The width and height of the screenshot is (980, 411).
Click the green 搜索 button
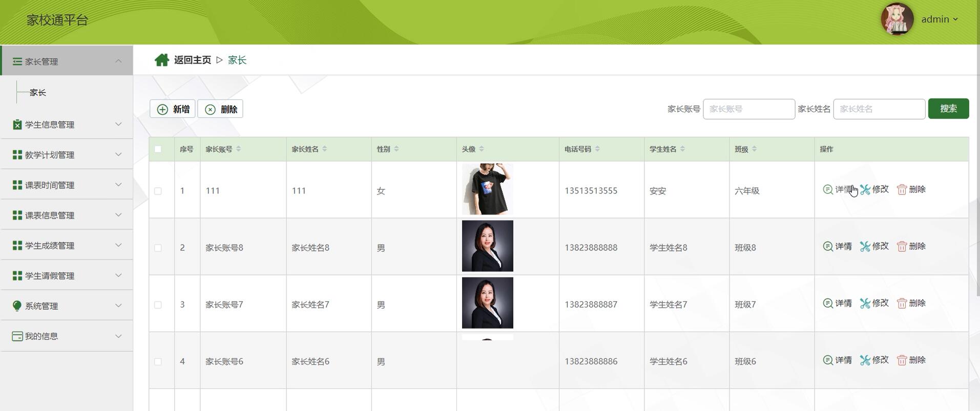coord(948,109)
